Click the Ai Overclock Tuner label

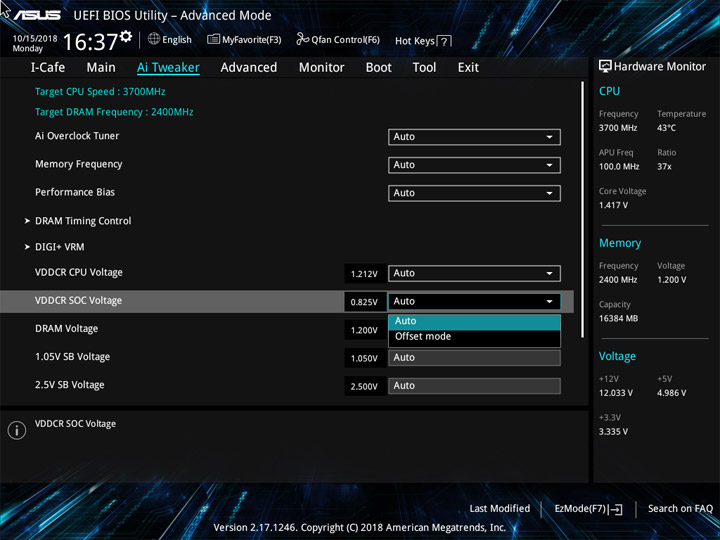point(77,136)
